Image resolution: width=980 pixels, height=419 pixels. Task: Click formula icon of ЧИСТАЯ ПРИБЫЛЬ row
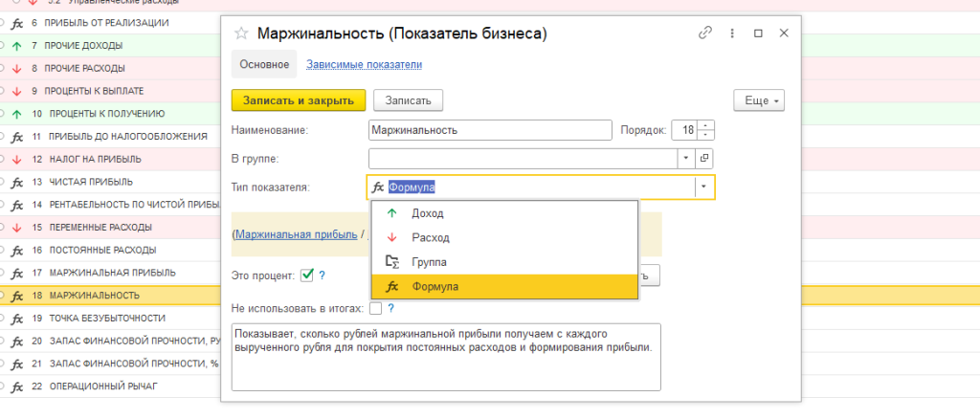click(x=17, y=182)
